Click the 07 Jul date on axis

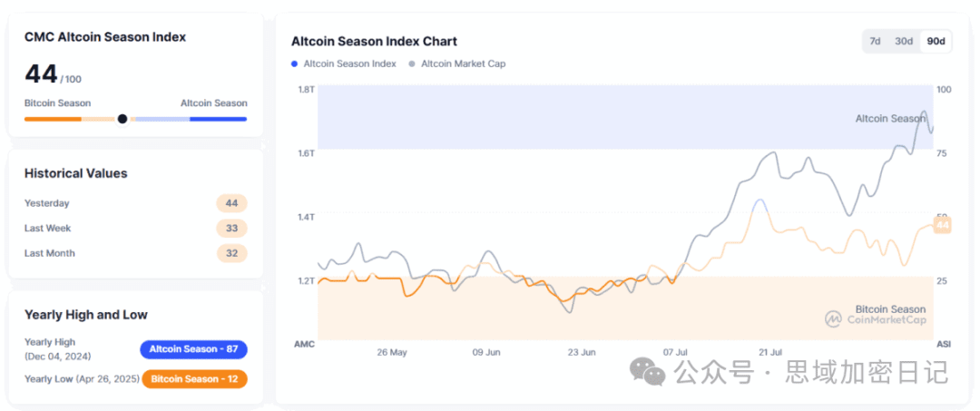[x=676, y=352]
